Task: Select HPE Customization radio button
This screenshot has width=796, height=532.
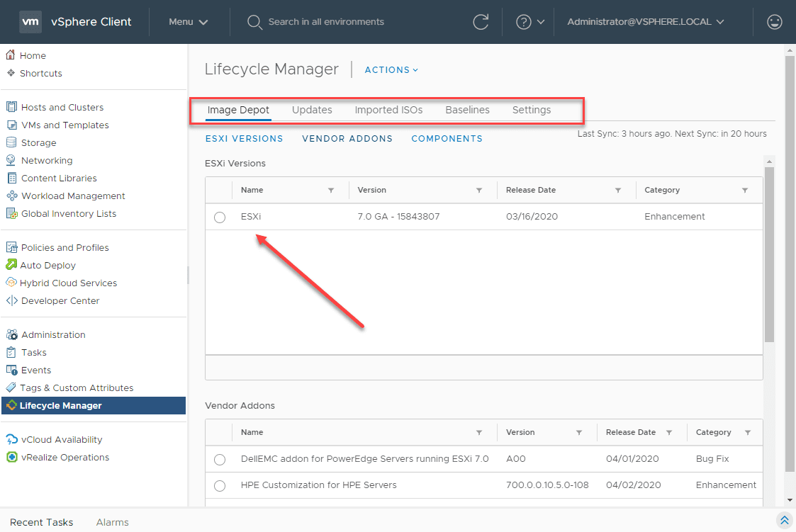Action: click(x=220, y=486)
